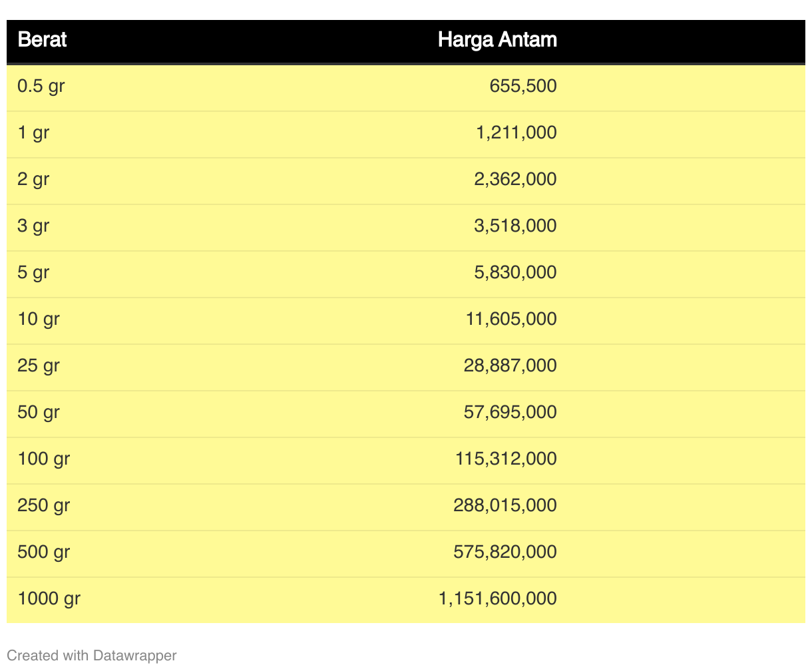The image size is (812, 671).
Task: Select the 25 gr weight cell
Action: point(39,365)
